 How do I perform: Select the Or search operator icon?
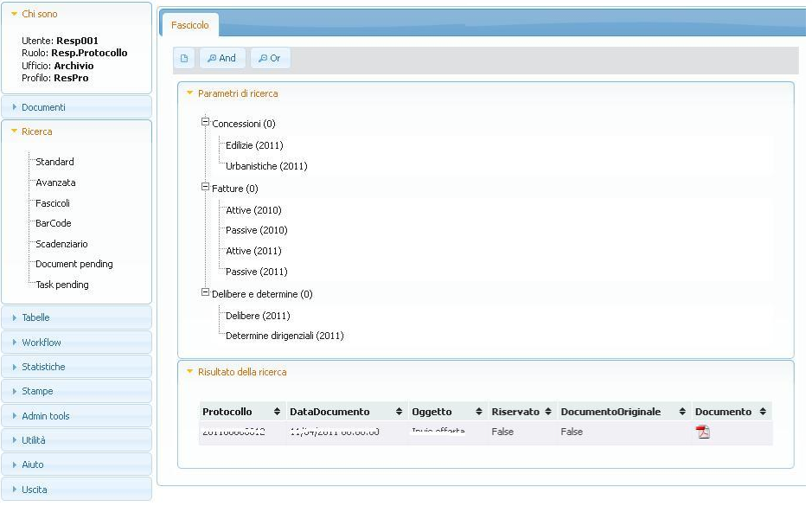point(271,58)
